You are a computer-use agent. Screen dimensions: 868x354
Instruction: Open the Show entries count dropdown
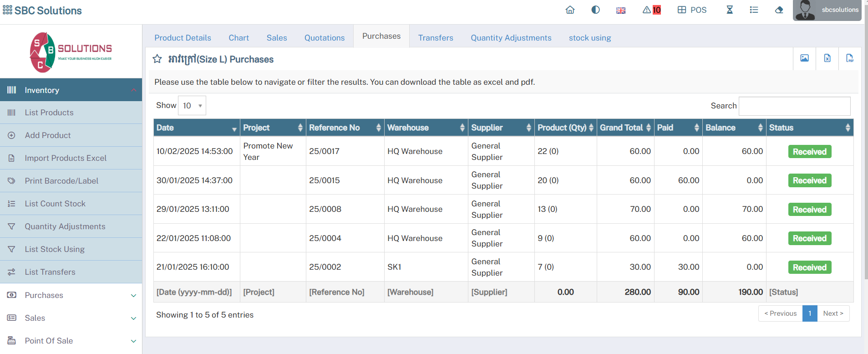pos(192,106)
